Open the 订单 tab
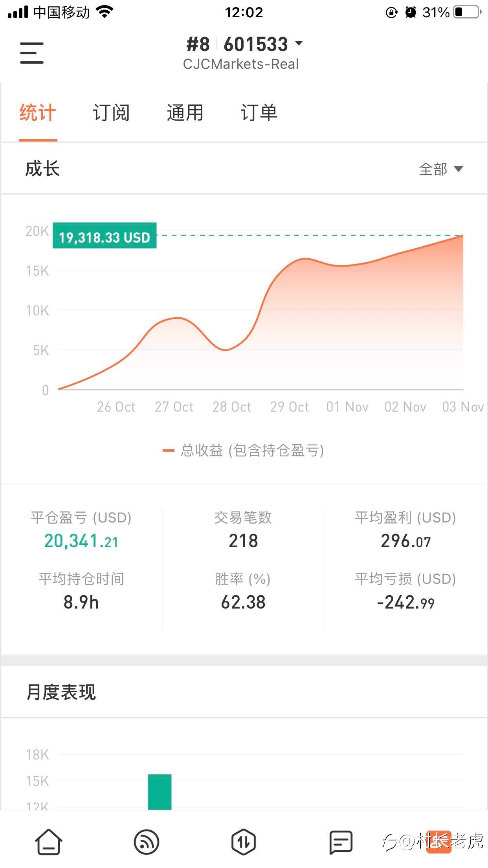The image size is (488, 868). [259, 113]
